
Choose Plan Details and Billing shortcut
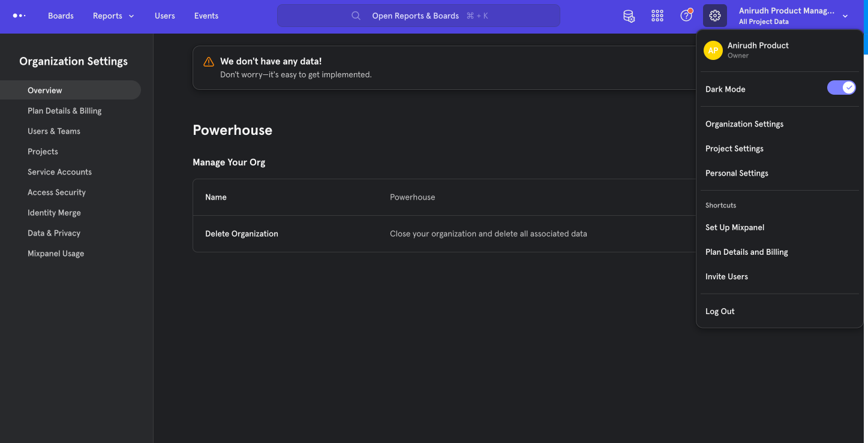779,252
